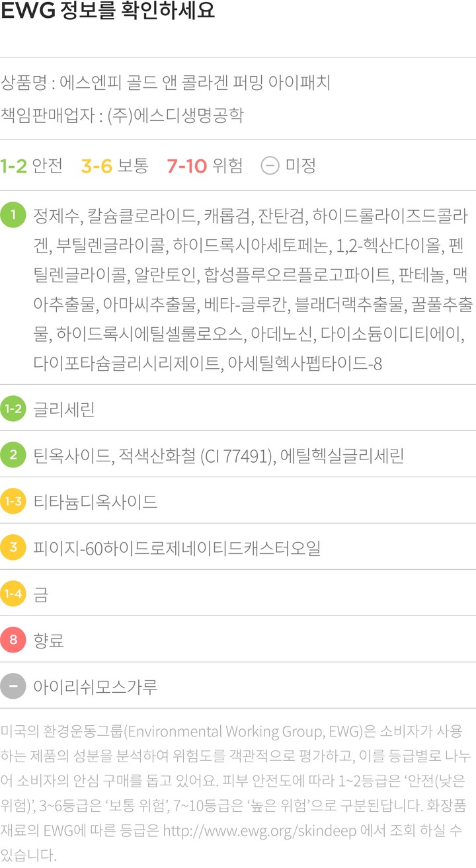This screenshot has width=476, height=868.
Task: Select the '1-2 안전' legend label
Action: click(x=31, y=165)
